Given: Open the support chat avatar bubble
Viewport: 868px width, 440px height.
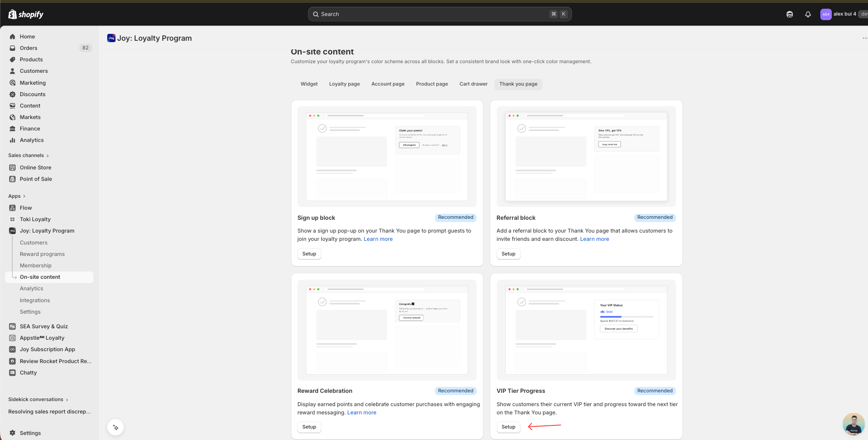Looking at the screenshot, I should click(x=853, y=424).
